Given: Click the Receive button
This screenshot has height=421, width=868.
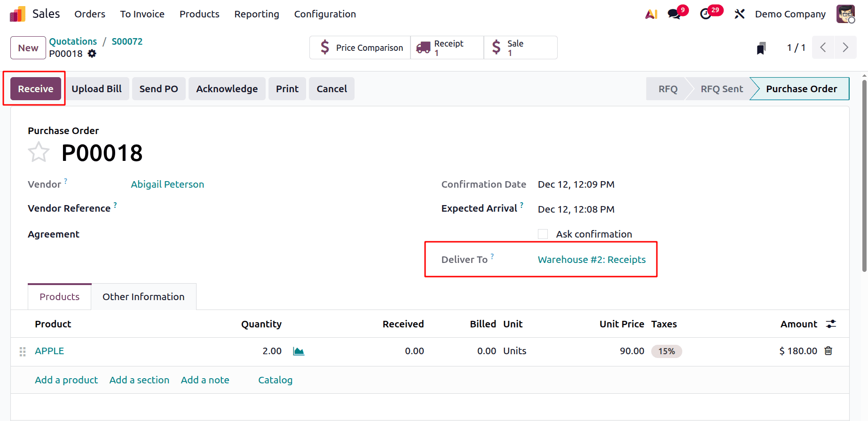Looking at the screenshot, I should click(x=36, y=89).
